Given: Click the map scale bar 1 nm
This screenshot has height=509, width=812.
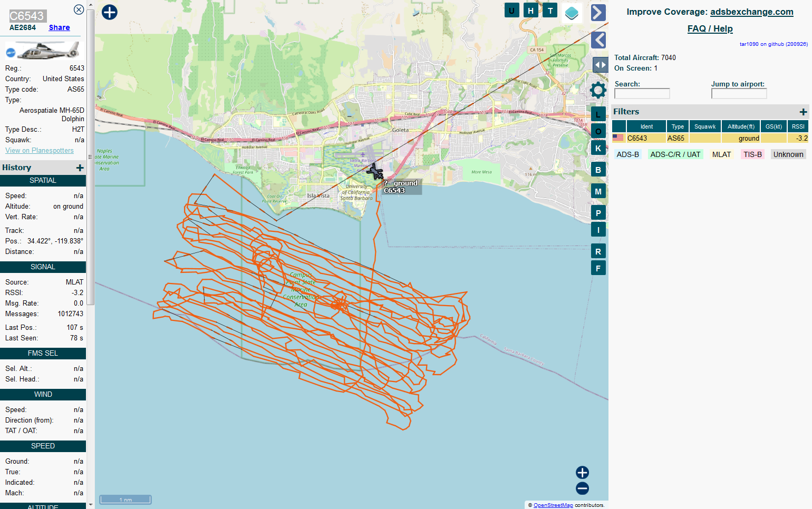Looking at the screenshot, I should coord(125,500).
